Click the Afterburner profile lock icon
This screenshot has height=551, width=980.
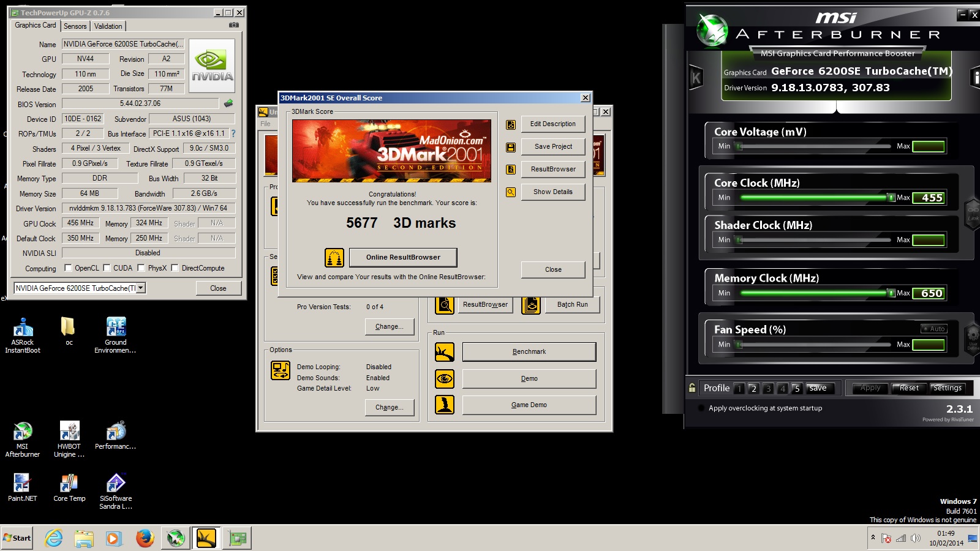pos(692,388)
